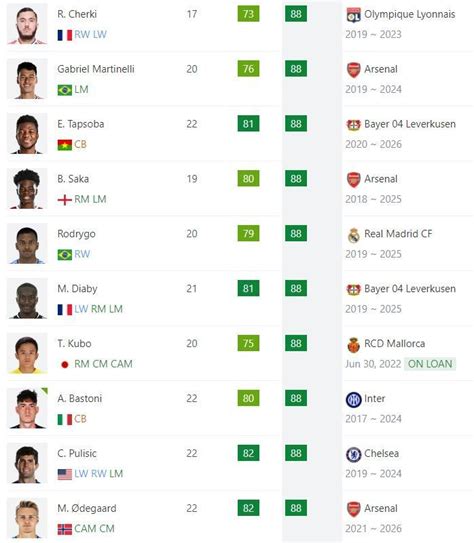Click C. Pulisic's overall rating 82 badge
This screenshot has width=474, height=543.
(248, 453)
